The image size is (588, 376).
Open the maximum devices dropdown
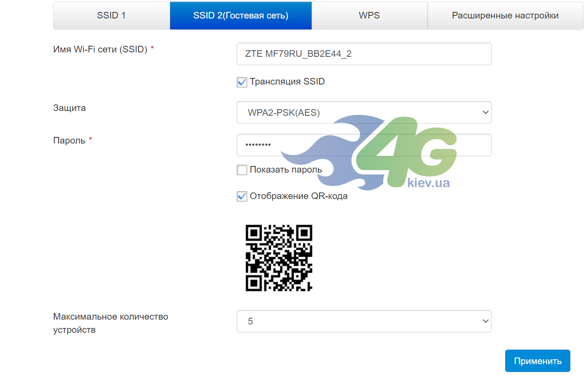tap(364, 321)
